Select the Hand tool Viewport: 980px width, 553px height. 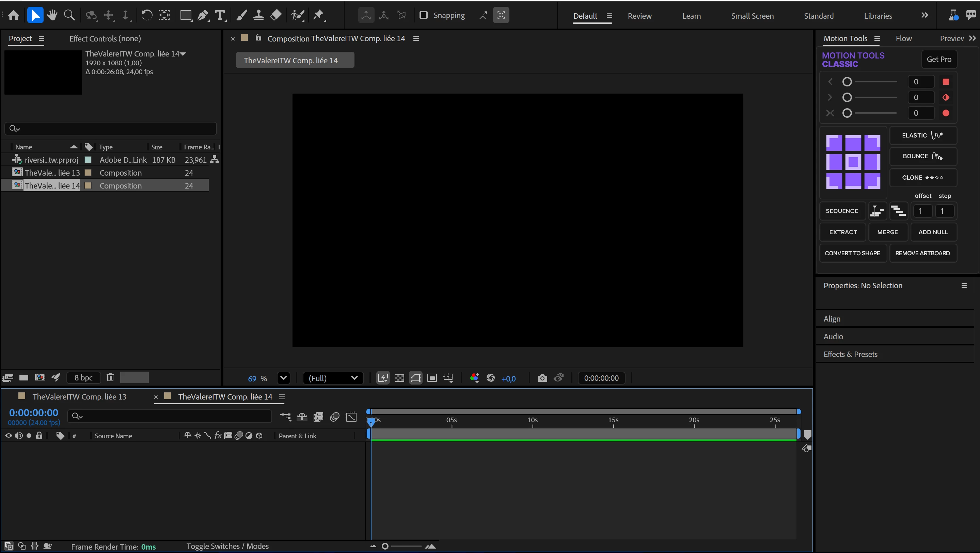coord(52,15)
